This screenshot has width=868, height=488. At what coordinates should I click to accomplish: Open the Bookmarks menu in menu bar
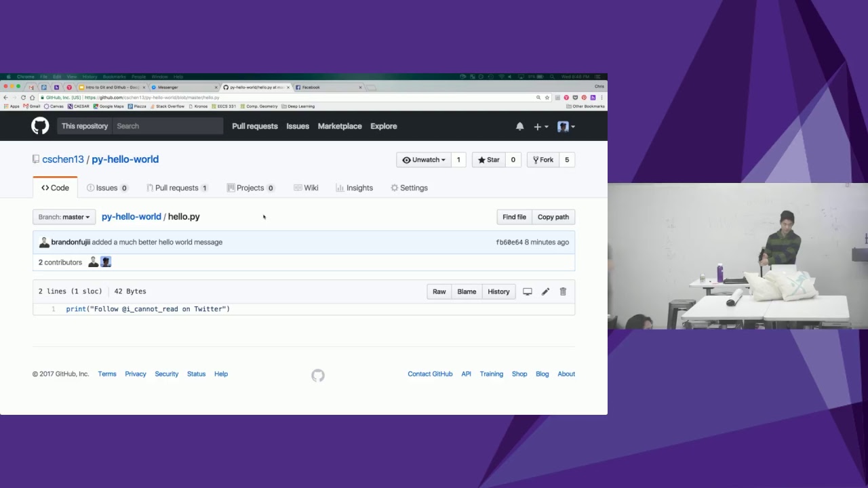click(114, 77)
